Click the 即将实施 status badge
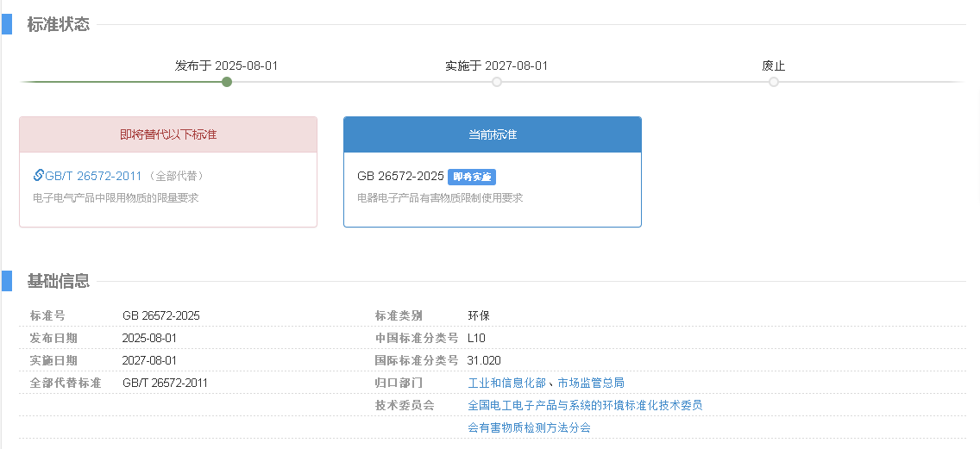Image resolution: width=980 pixels, height=449 pixels. point(472,177)
